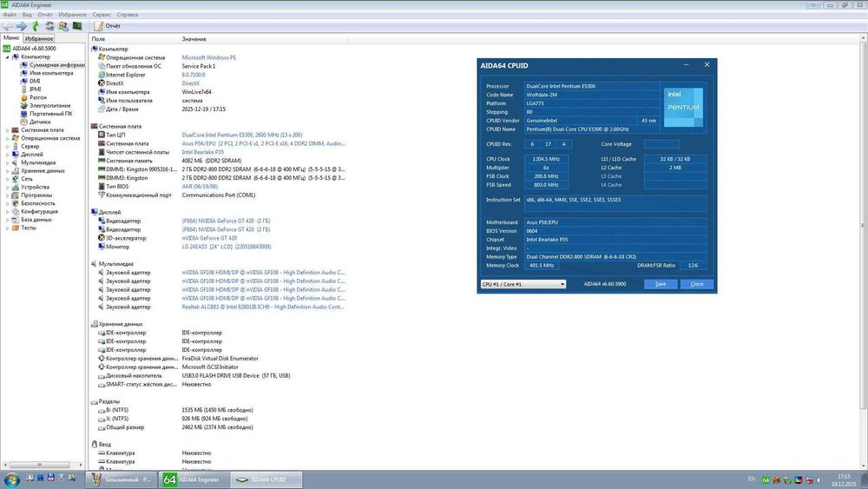Open the Microsoft Windows PE link
This screenshot has width=868, height=489.
pos(208,57)
